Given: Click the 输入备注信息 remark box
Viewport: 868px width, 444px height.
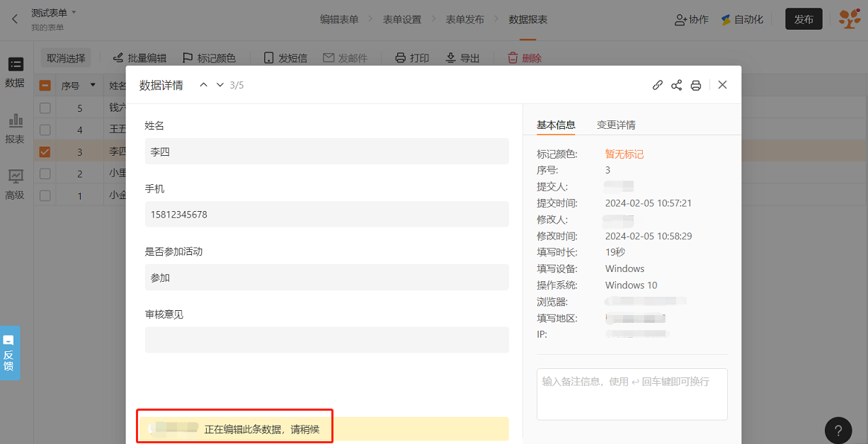Looking at the screenshot, I should (632, 394).
